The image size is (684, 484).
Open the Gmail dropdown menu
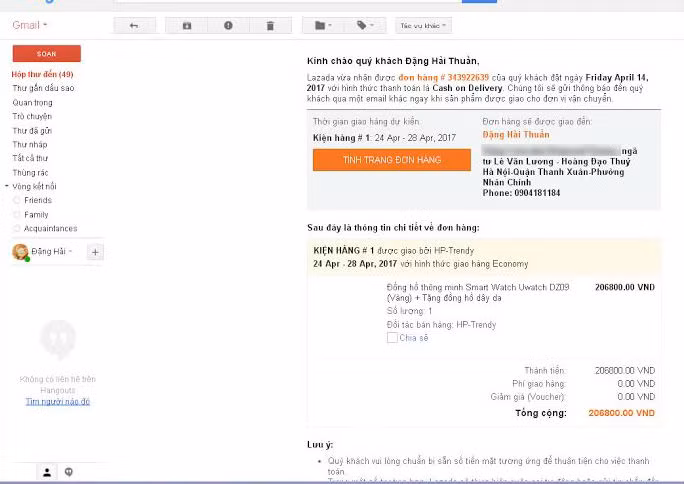click(x=30, y=25)
